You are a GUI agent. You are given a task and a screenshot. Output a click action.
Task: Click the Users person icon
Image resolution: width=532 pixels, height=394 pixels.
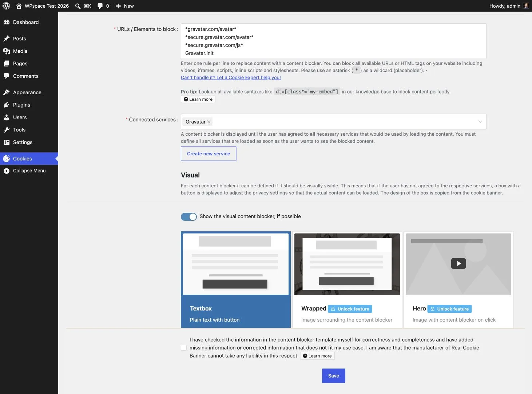click(6, 118)
